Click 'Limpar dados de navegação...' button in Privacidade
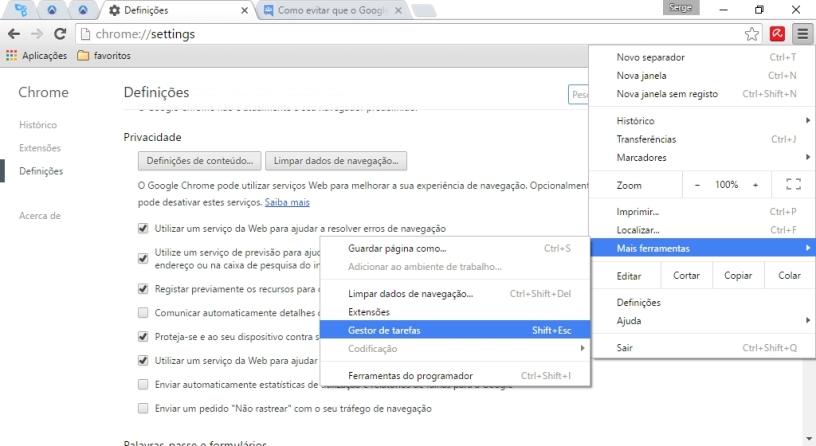816x446 pixels. point(336,161)
